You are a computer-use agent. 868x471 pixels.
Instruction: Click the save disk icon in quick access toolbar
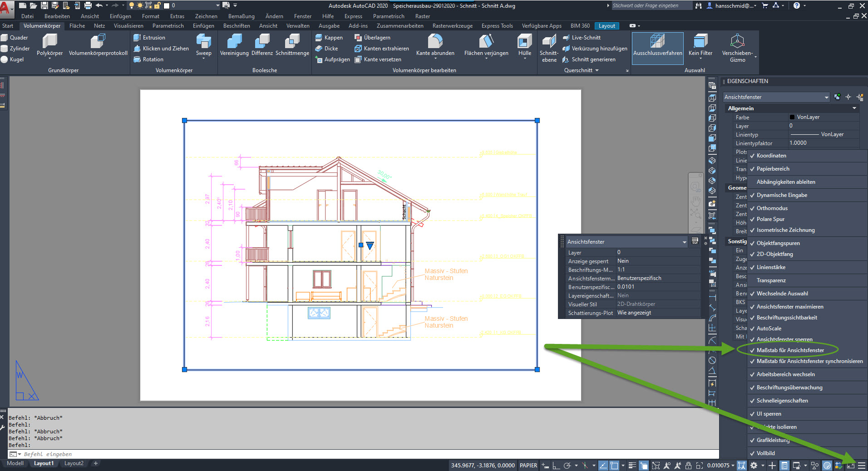44,5
